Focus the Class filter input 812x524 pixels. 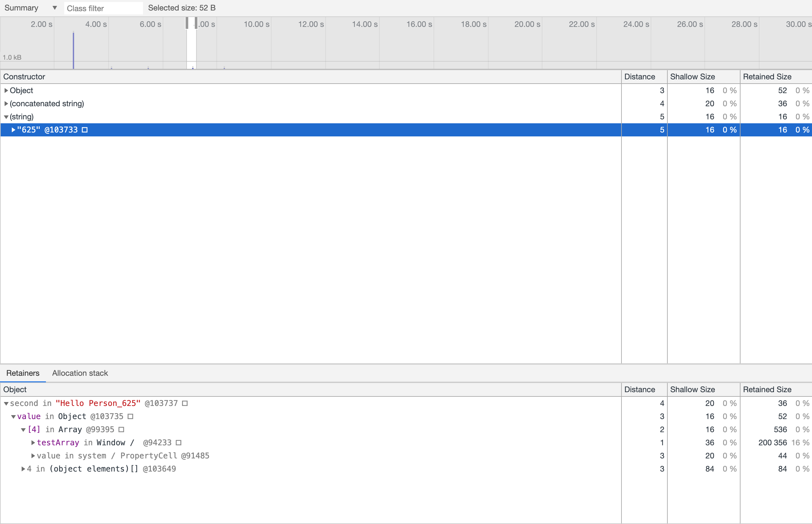click(103, 8)
